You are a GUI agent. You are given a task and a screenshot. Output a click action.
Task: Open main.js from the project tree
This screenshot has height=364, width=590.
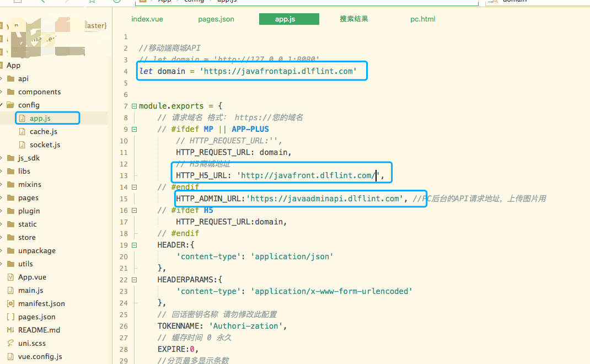pos(30,290)
